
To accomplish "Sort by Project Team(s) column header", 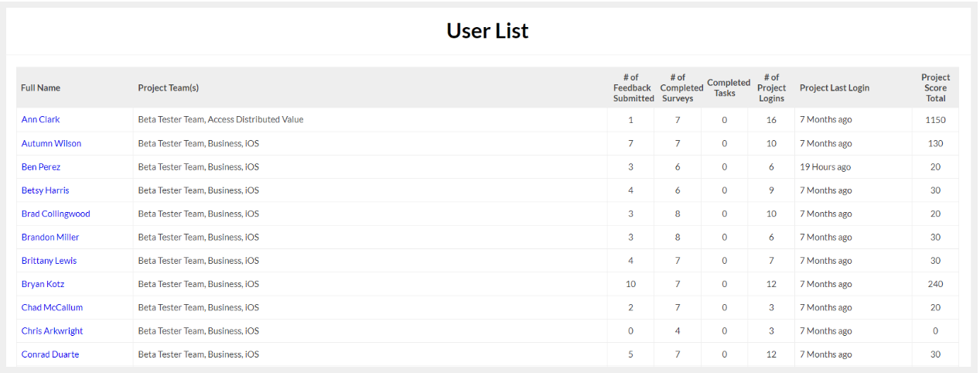I will tap(169, 88).
